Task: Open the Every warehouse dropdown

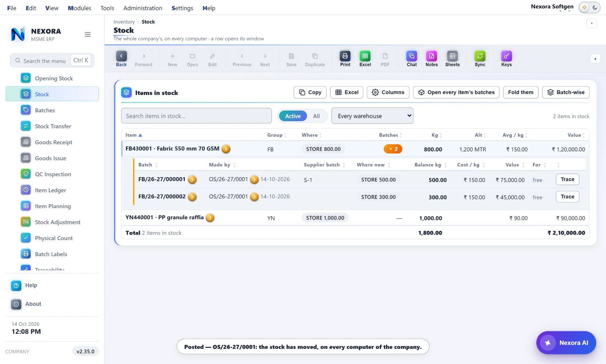Action: pos(372,116)
